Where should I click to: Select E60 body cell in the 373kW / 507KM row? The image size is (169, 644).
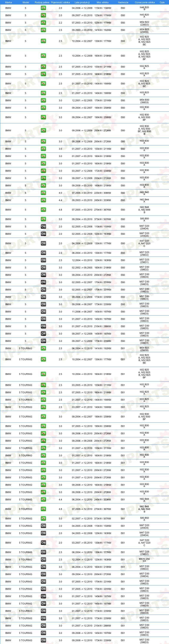(x=123, y=219)
